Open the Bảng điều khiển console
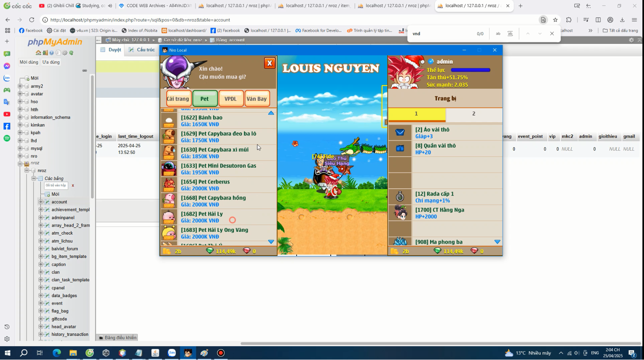Image resolution: width=644 pixels, height=360 pixels. coord(117,337)
